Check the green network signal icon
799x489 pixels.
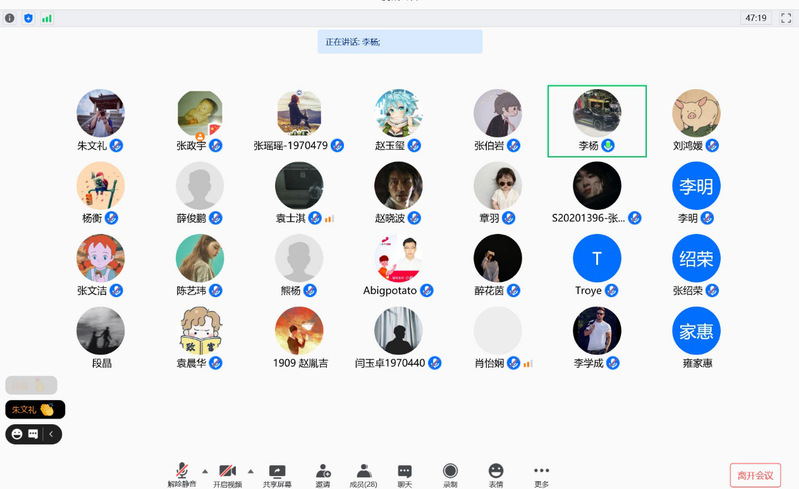click(x=47, y=18)
